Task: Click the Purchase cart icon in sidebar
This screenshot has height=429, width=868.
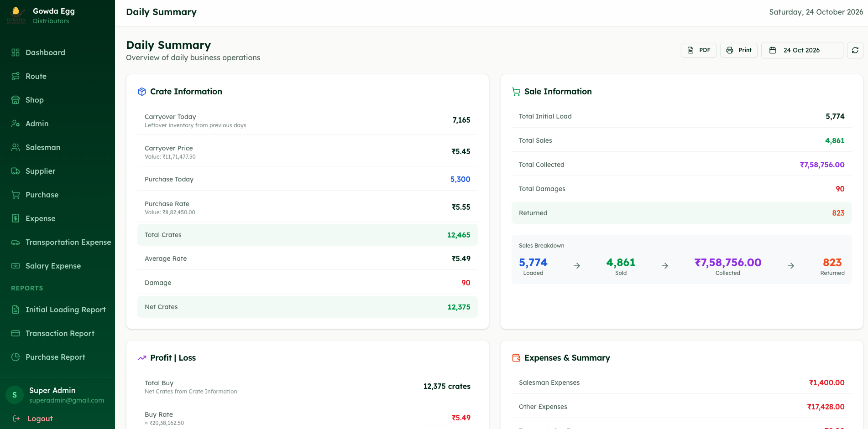Action: [x=16, y=195]
